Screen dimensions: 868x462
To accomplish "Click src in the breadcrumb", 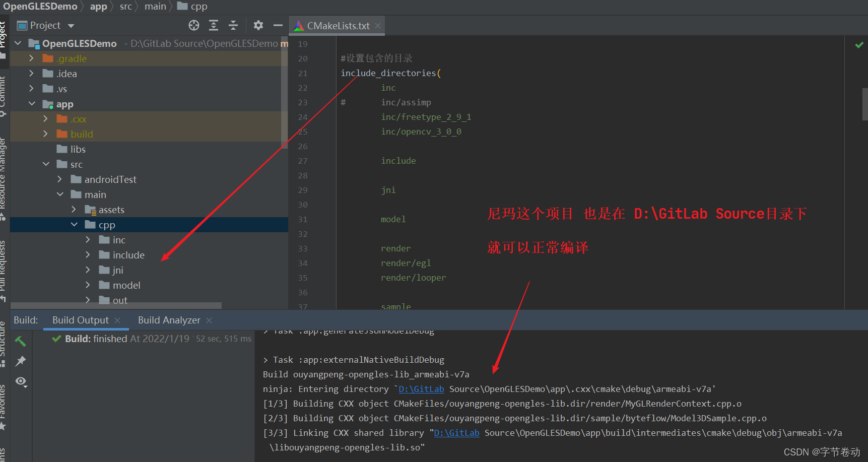I will coord(126,7).
